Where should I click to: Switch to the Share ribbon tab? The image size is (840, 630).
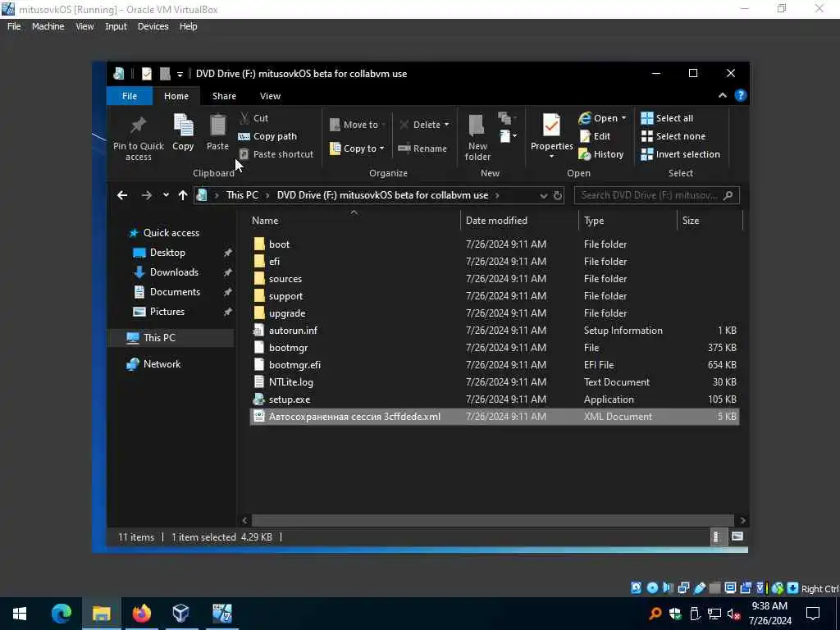pos(224,96)
